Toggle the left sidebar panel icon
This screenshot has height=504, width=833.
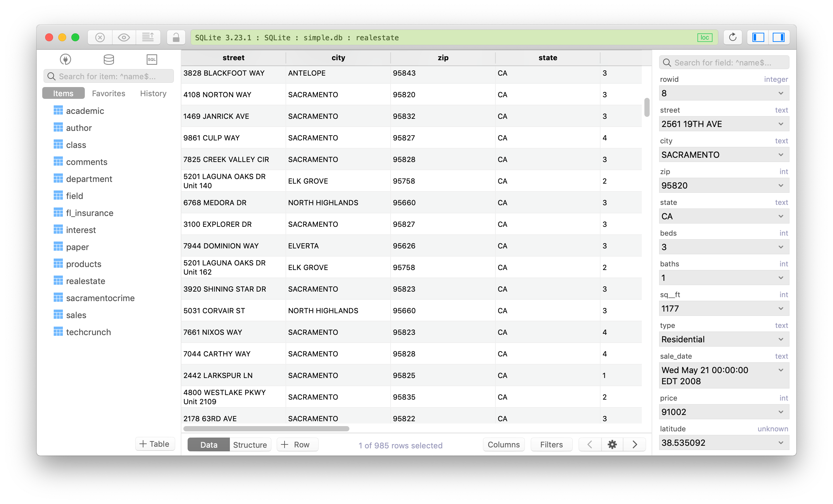point(758,37)
